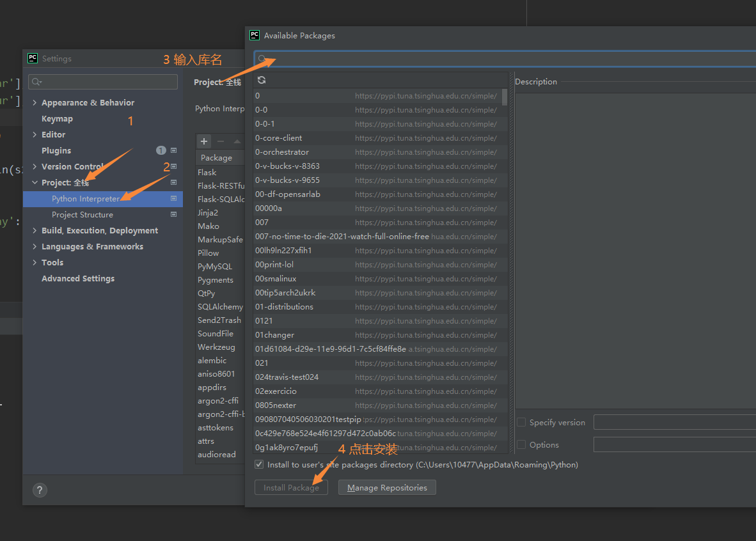This screenshot has height=541, width=756.
Task: Select installed package SoundFile in Settings
Action: pyautogui.click(x=220, y=334)
